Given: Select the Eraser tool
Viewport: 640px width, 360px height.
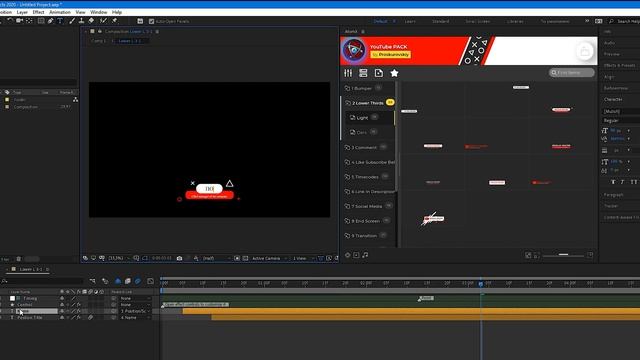Looking at the screenshot, I should (x=91, y=20).
